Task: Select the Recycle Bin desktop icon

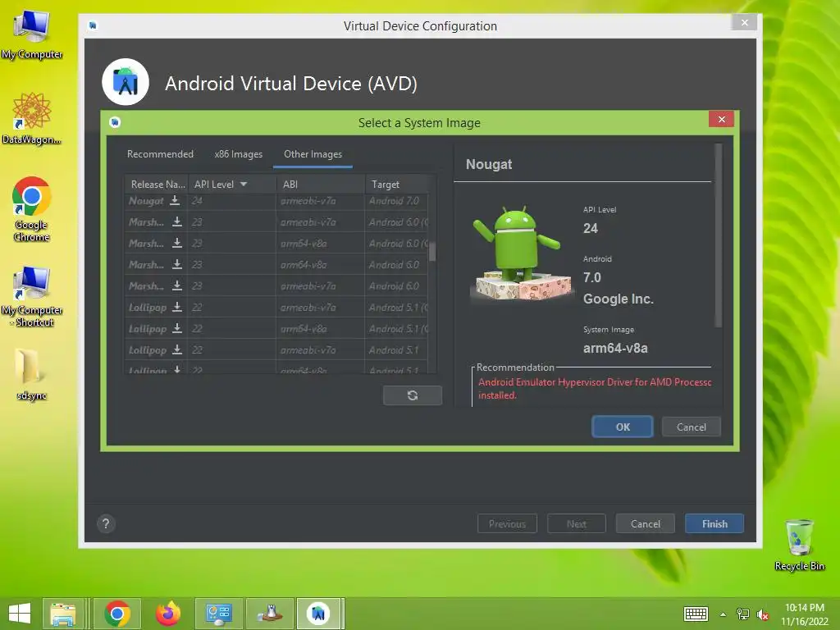Action: click(x=799, y=545)
